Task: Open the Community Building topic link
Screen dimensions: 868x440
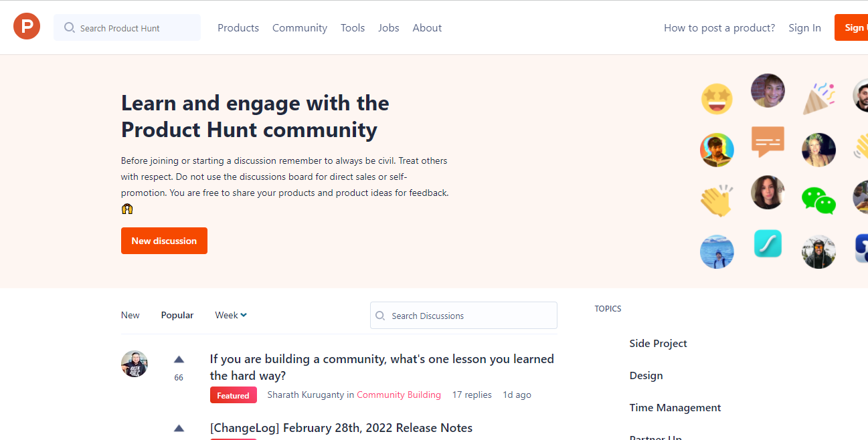Action: coord(399,395)
